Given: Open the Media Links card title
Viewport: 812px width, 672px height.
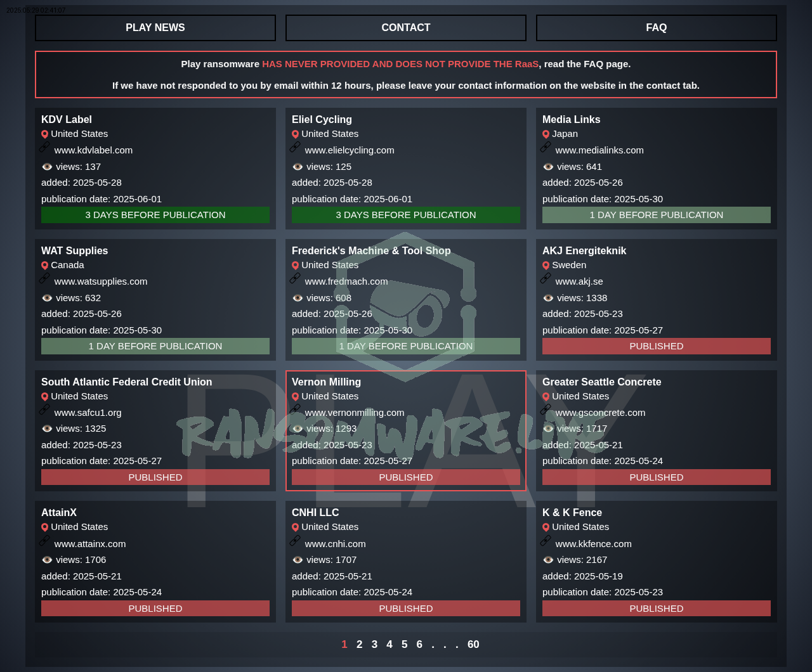Looking at the screenshot, I should coord(571,120).
